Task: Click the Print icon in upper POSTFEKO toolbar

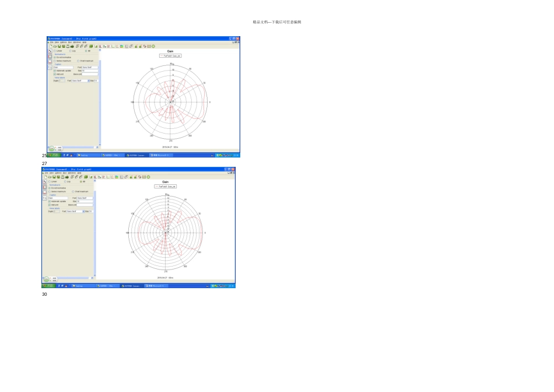Action: (68, 46)
